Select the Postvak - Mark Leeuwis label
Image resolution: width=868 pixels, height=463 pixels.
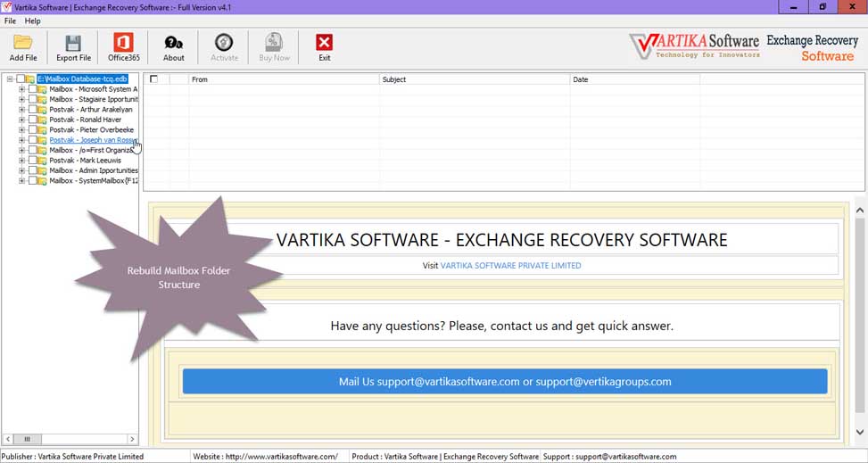tap(86, 161)
